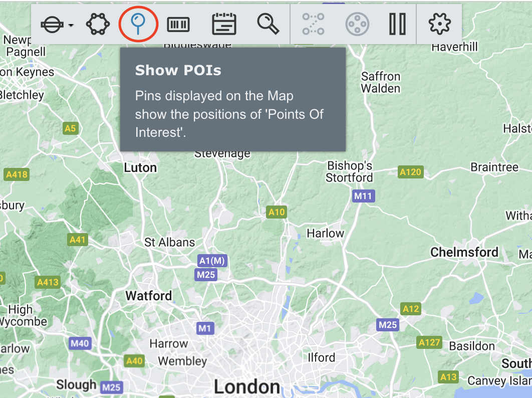Open the geofence polygon tool
This screenshot has width=532, height=398.
[98, 24]
